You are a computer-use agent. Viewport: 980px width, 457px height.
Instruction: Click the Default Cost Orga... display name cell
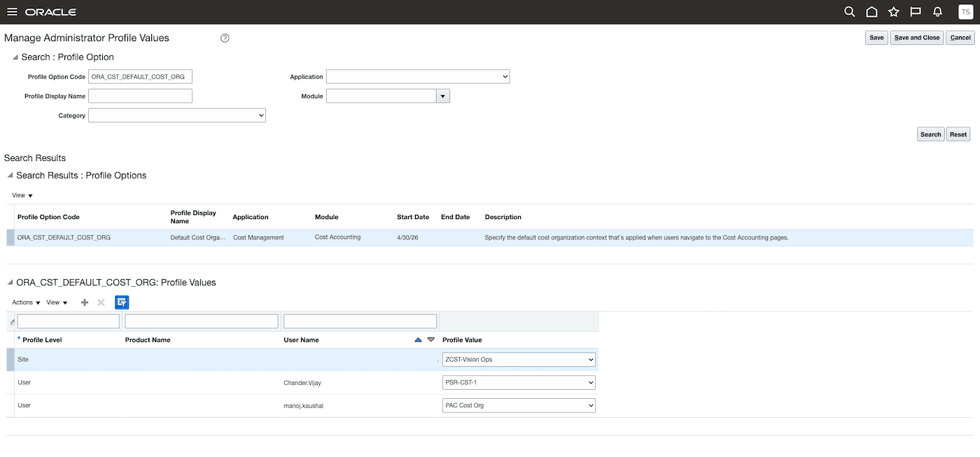(x=198, y=237)
